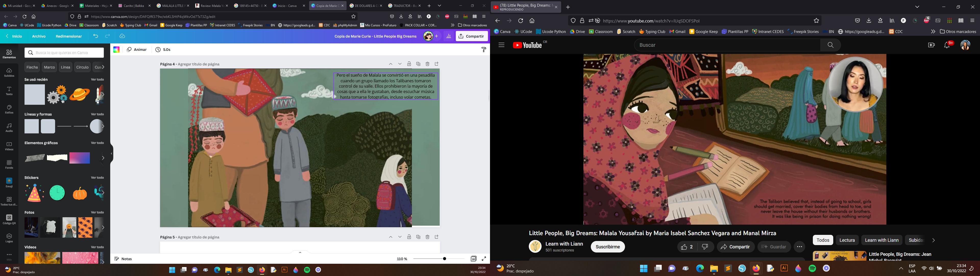This screenshot has width=980, height=276.
Task: Click the cloud save status icon
Action: 122,36
